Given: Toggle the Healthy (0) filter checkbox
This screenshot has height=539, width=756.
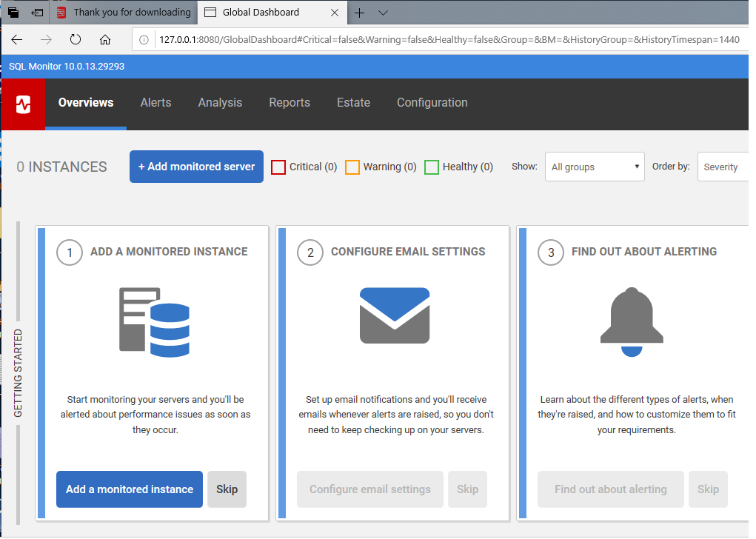Looking at the screenshot, I should coord(432,167).
